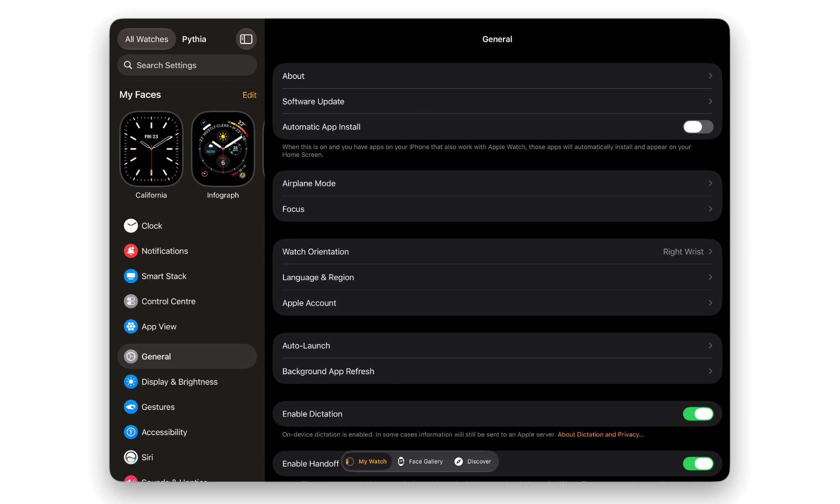The width and height of the screenshot is (840, 504).
Task: Toggle the sidebar panel icon
Action: pos(246,39)
